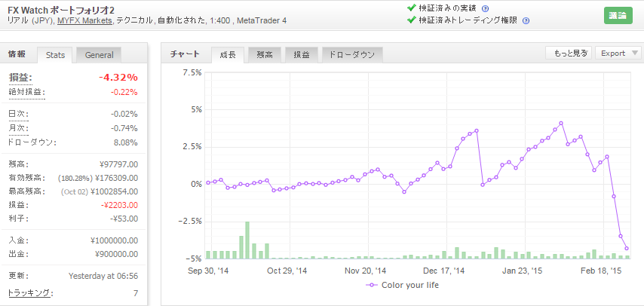This screenshot has width=644, height=306.
Task: Click the help icon beside 検証済みの実績
Action: pyautogui.click(x=485, y=8)
